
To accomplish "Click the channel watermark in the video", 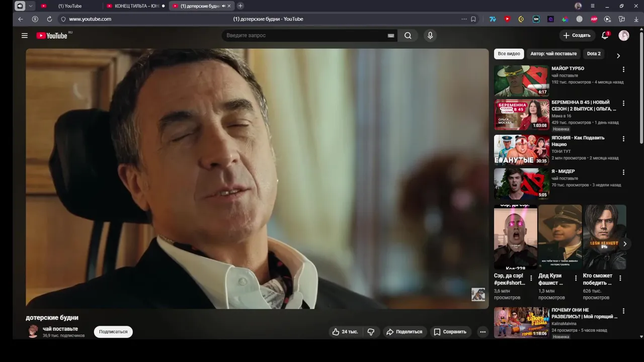I will point(478,295).
